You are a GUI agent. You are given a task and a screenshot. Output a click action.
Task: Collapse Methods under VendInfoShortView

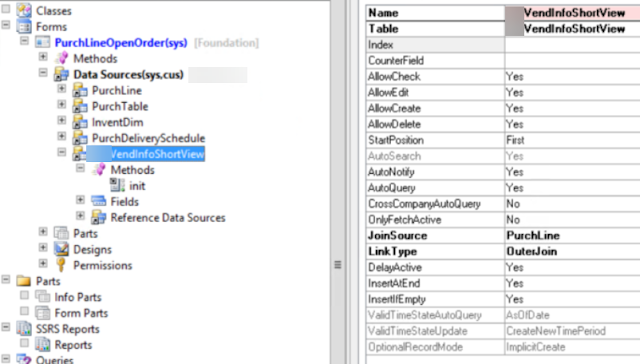pos(80,168)
